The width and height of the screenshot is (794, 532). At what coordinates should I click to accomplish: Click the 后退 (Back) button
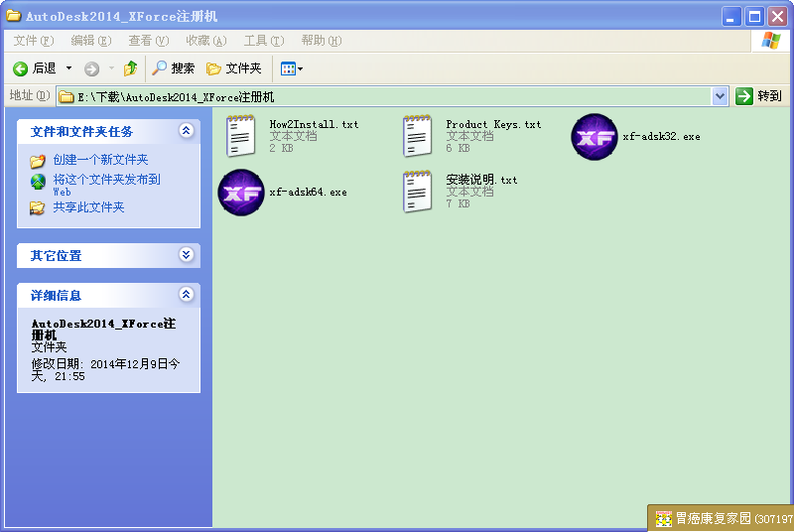tap(36, 68)
